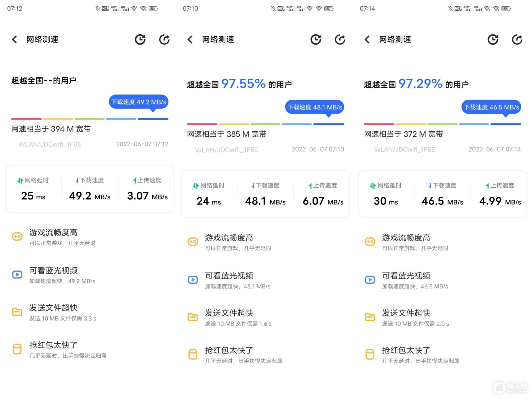Tap 46.5 MB/s value in stats card

[443, 201]
